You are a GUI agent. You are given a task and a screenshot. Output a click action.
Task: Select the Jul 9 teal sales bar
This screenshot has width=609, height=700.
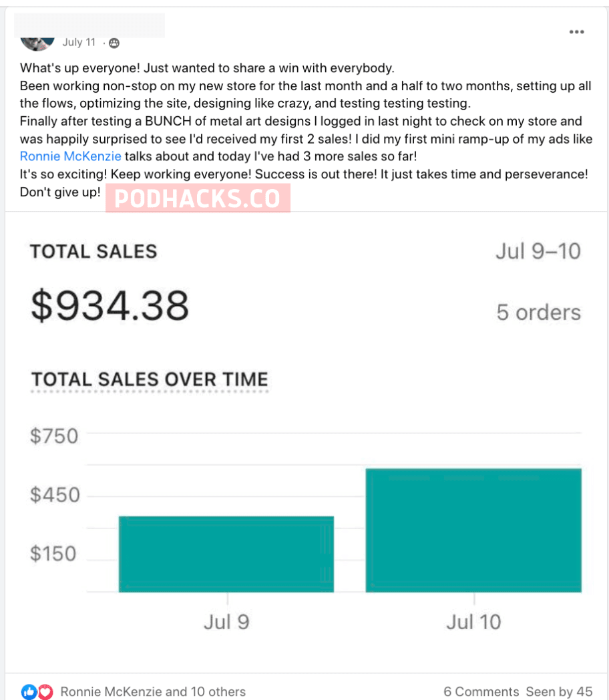coord(226,554)
